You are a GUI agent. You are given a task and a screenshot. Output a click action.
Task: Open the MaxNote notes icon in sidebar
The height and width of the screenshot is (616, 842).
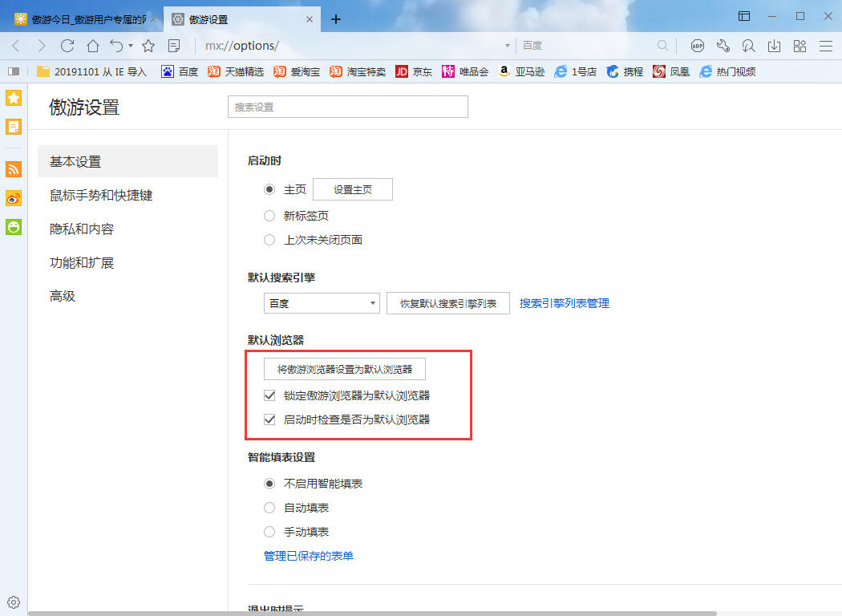pyautogui.click(x=13, y=126)
